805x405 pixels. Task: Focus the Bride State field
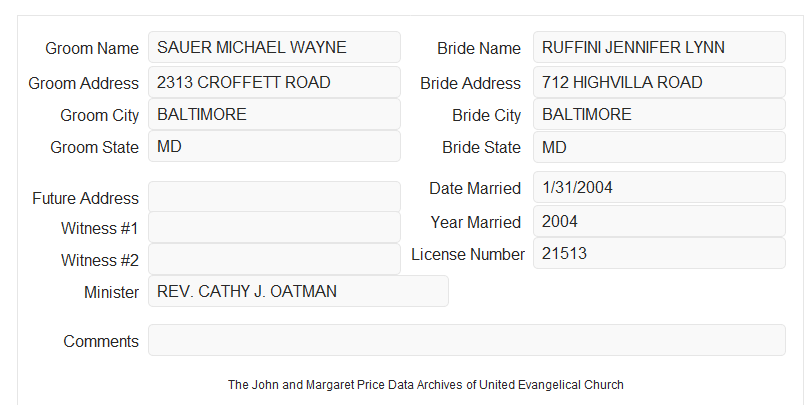tap(659, 147)
